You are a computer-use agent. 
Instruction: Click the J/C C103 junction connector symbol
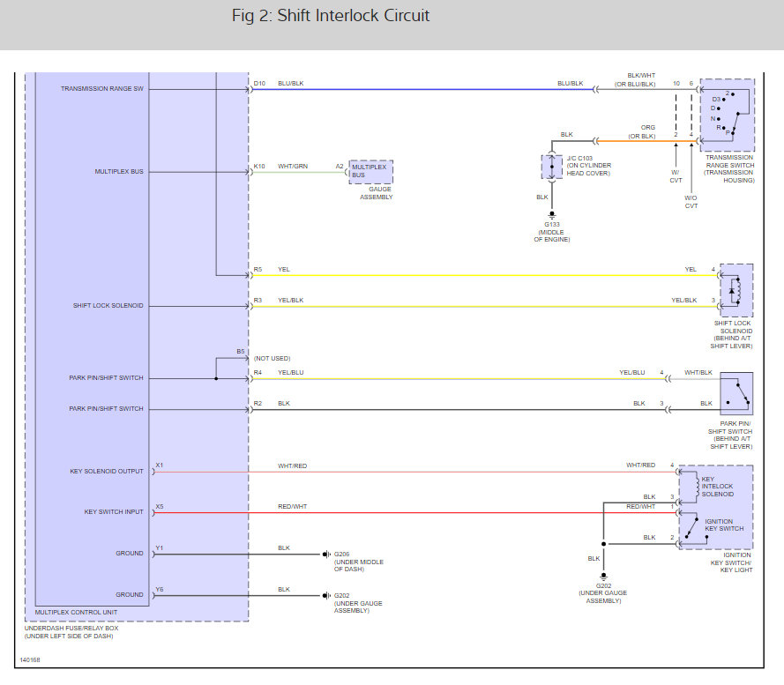(551, 167)
